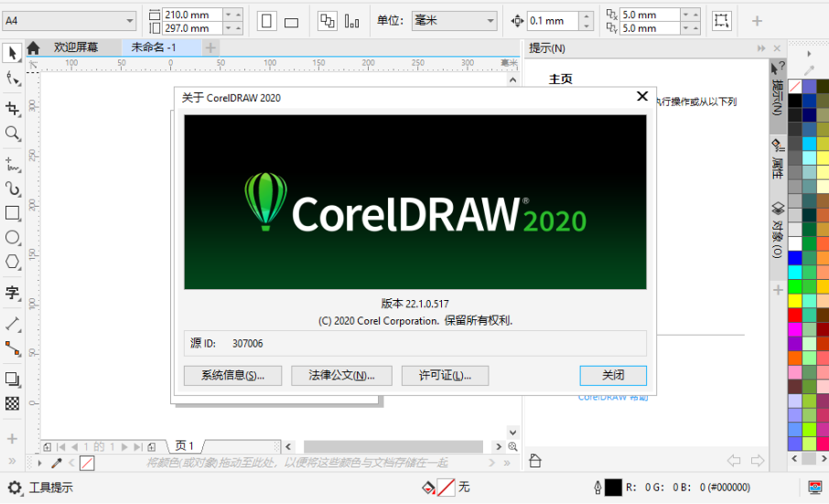Pick the yellow palette swatch

[794, 301]
